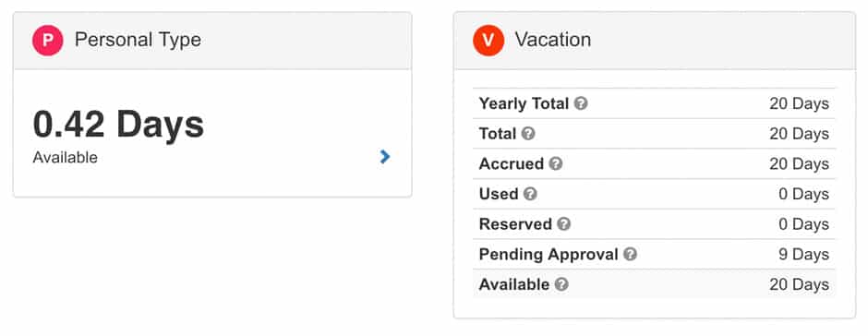The height and width of the screenshot is (336, 868).
Task: Click the help icon beside Used
Action: pyautogui.click(x=530, y=194)
